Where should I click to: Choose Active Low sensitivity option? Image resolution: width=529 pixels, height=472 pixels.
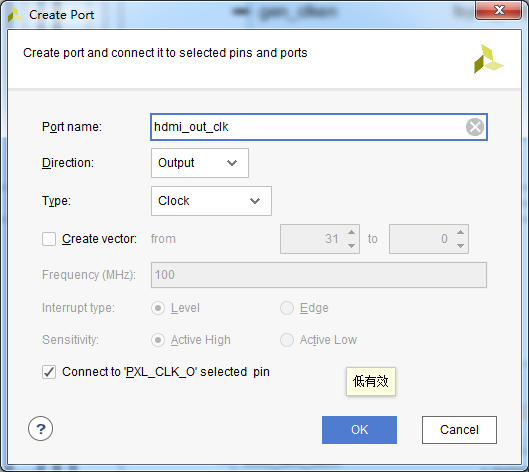[x=287, y=340]
